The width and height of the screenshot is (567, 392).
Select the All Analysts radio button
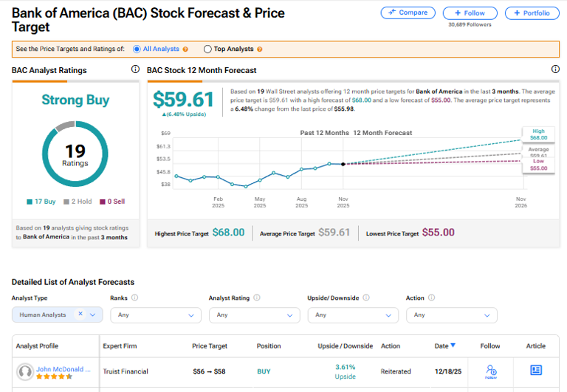click(137, 49)
